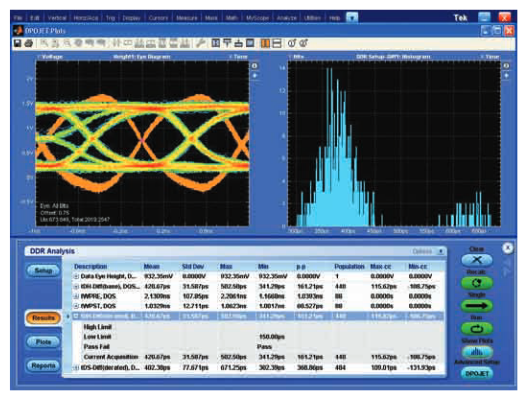Click the Population value 484

pyautogui.click(x=340, y=368)
